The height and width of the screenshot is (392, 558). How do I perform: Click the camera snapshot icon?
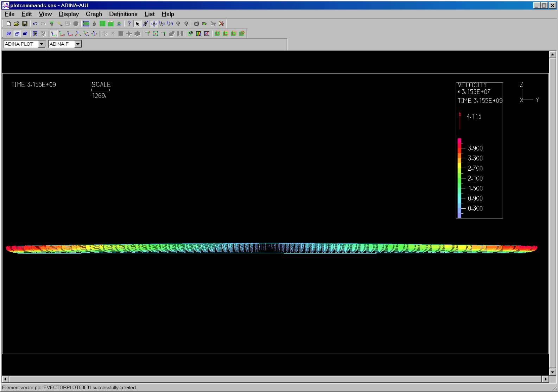tap(196, 24)
